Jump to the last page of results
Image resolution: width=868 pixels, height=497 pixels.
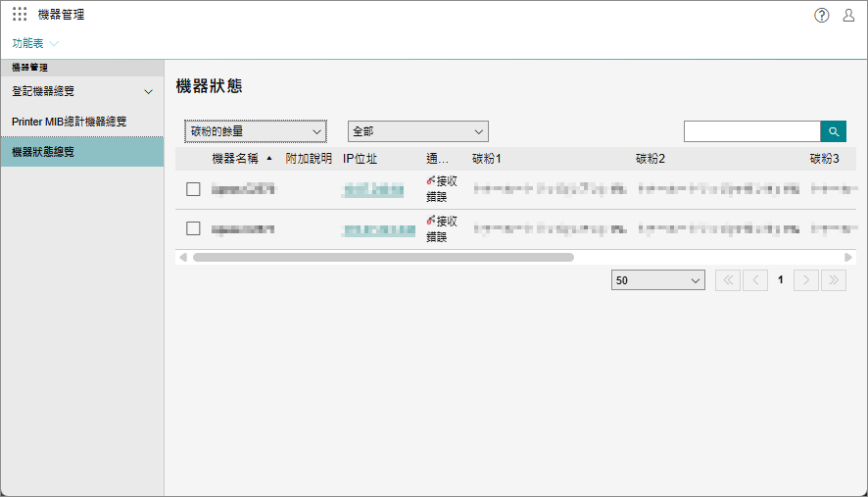pos(833,280)
